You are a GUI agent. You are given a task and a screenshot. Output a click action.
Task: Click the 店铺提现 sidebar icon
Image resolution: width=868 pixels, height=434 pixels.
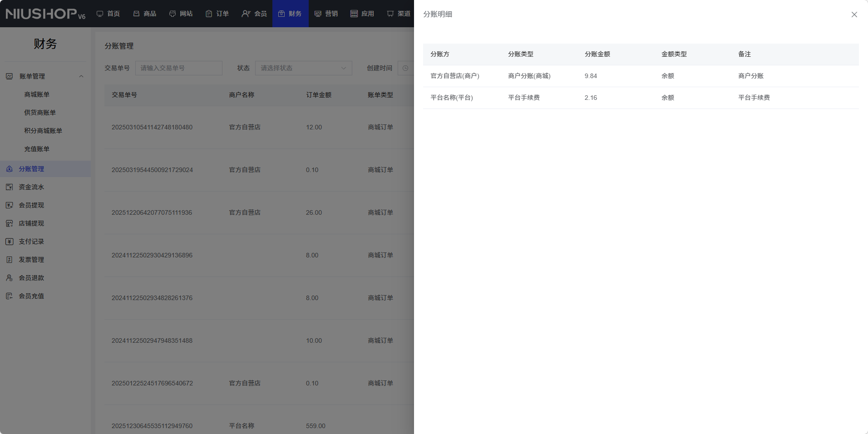[x=9, y=223]
